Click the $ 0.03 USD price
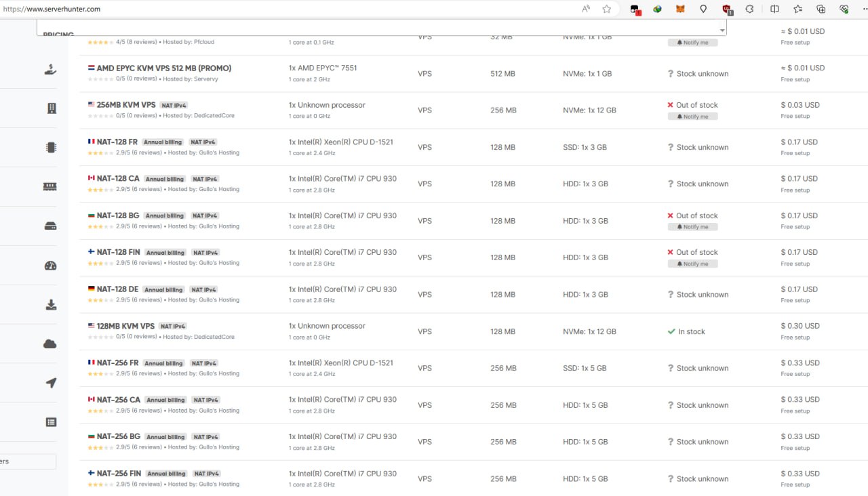 [800, 105]
